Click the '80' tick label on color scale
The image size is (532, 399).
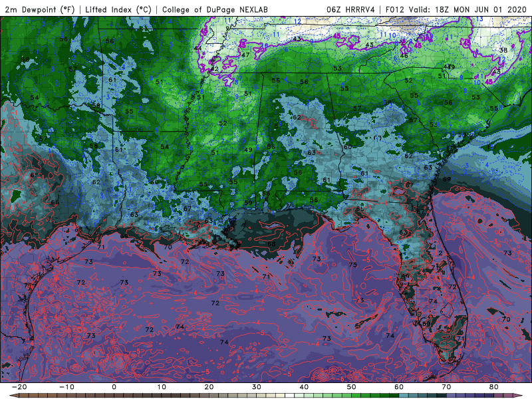[x=494, y=387]
